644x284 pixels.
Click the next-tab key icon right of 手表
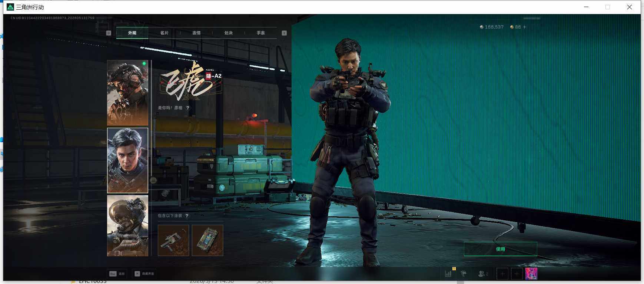click(x=284, y=33)
